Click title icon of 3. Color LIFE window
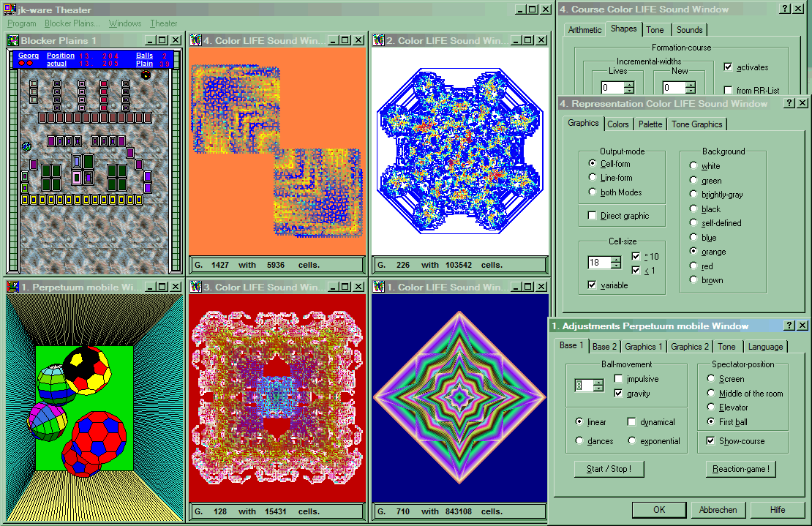This screenshot has height=526, width=812. coord(195,288)
